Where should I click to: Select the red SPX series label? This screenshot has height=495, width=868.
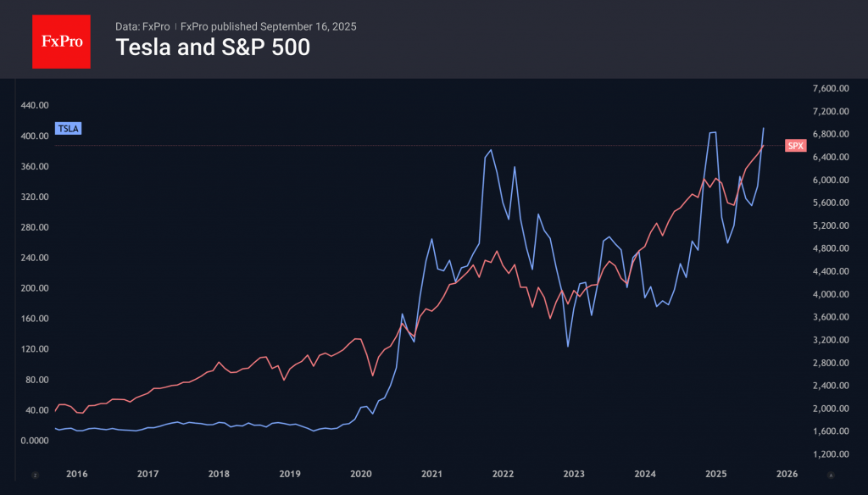[795, 146]
